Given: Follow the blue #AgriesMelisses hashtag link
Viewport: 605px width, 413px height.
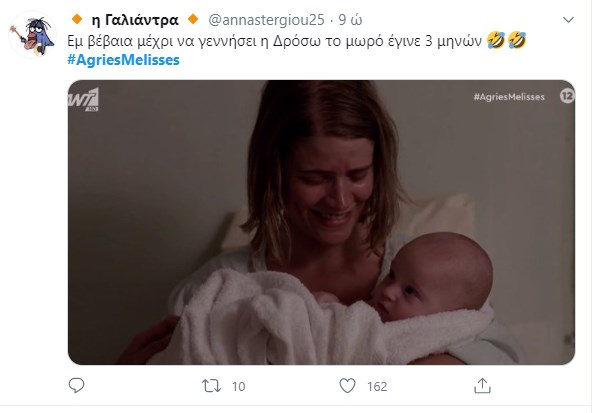Looking at the screenshot, I should tap(125, 59).
